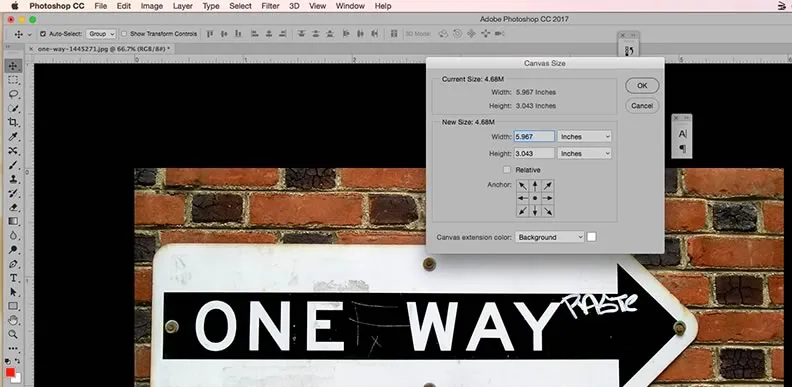Select the Zoom tool
Screen dimensions: 792x387
tap(13, 334)
